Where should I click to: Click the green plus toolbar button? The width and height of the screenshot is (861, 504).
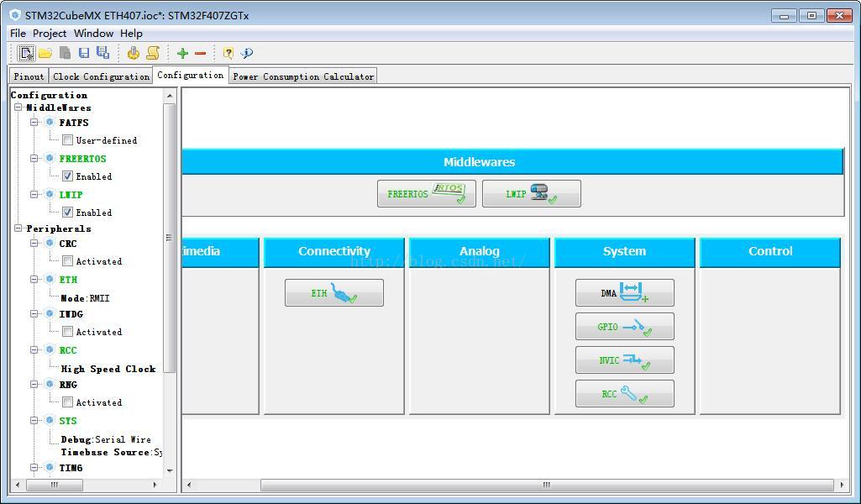(x=181, y=52)
